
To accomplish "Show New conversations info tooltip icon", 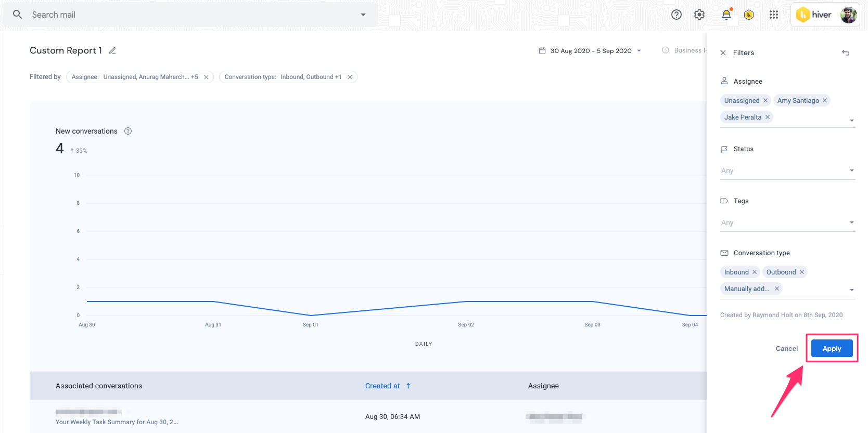I will (x=128, y=131).
